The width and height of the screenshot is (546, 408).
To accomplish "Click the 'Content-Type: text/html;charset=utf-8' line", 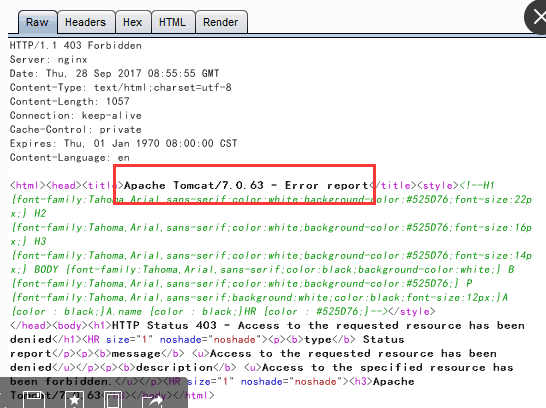I will point(120,87).
